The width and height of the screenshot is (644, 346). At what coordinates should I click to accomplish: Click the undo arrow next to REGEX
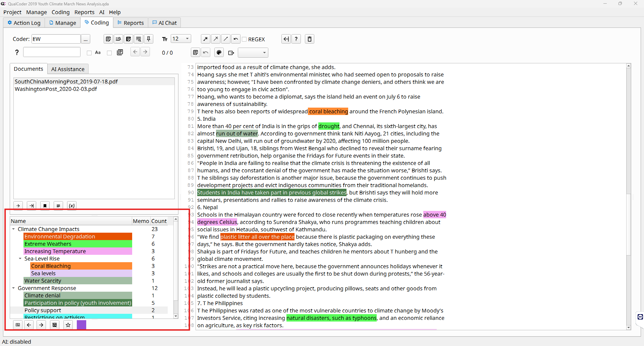[236, 39]
